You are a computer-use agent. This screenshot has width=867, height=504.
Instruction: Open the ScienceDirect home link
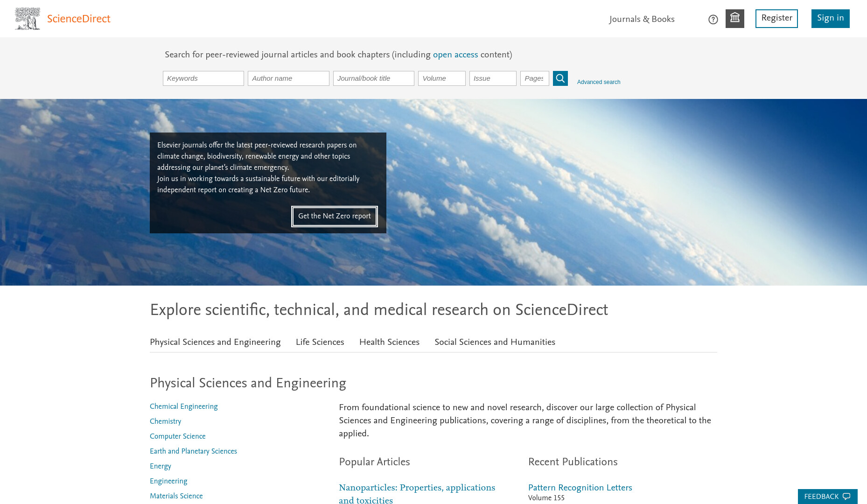79,19
